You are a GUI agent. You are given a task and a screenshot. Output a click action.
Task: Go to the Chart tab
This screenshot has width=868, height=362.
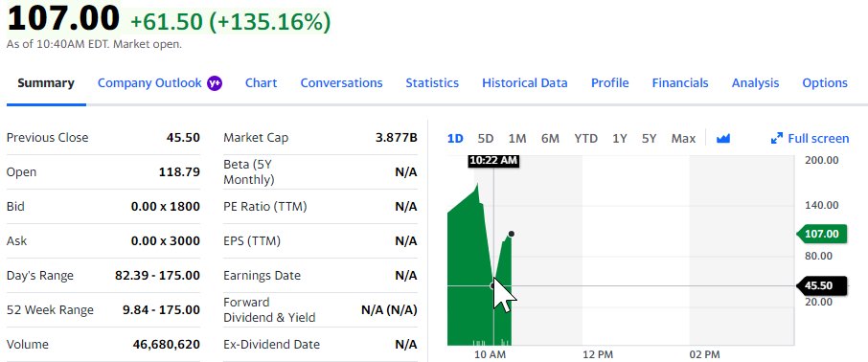[262, 83]
